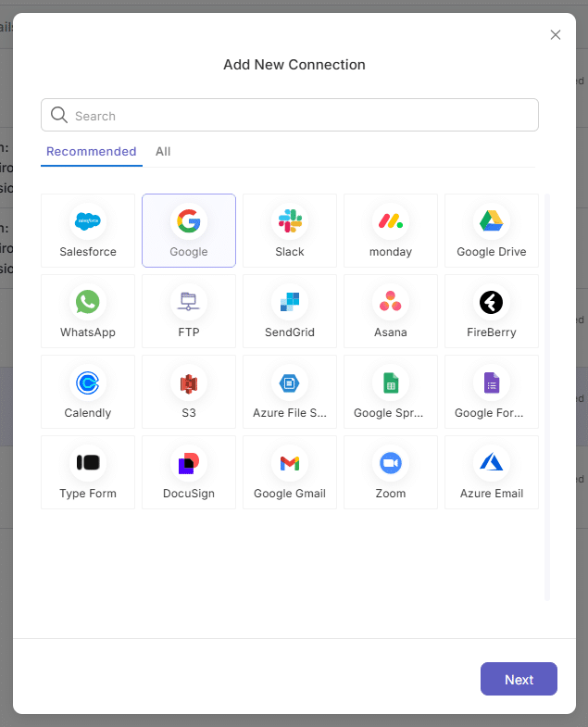Choose the Google connector card
The height and width of the screenshot is (727, 588).
coord(189,231)
